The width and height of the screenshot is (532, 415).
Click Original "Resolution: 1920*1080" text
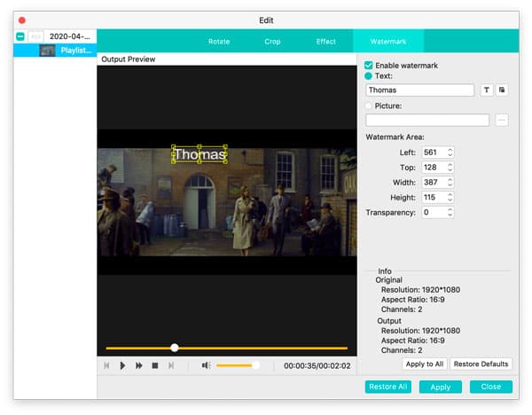[x=420, y=290]
